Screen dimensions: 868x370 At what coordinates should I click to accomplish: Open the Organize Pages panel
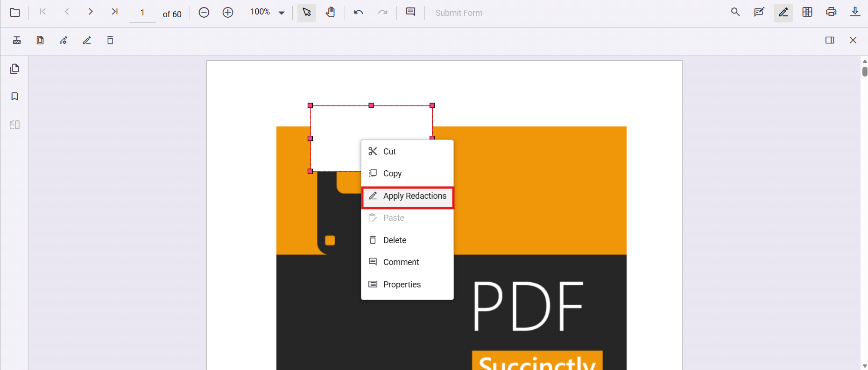pyautogui.click(x=15, y=125)
